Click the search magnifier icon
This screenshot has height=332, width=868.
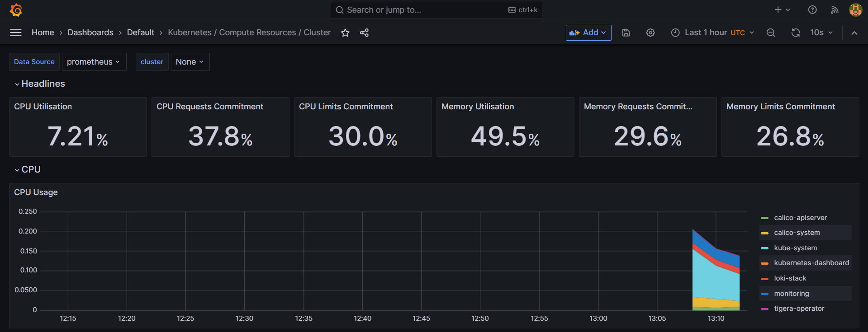coord(339,10)
